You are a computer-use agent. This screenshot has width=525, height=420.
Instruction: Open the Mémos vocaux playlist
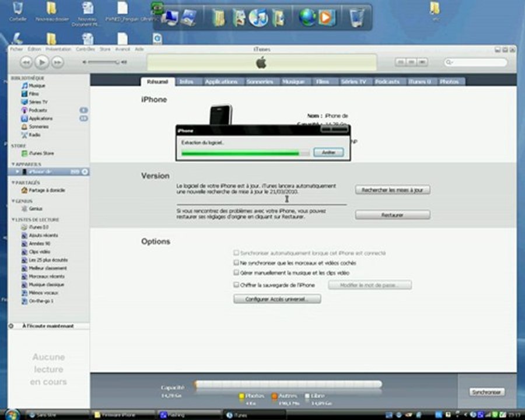[40, 293]
